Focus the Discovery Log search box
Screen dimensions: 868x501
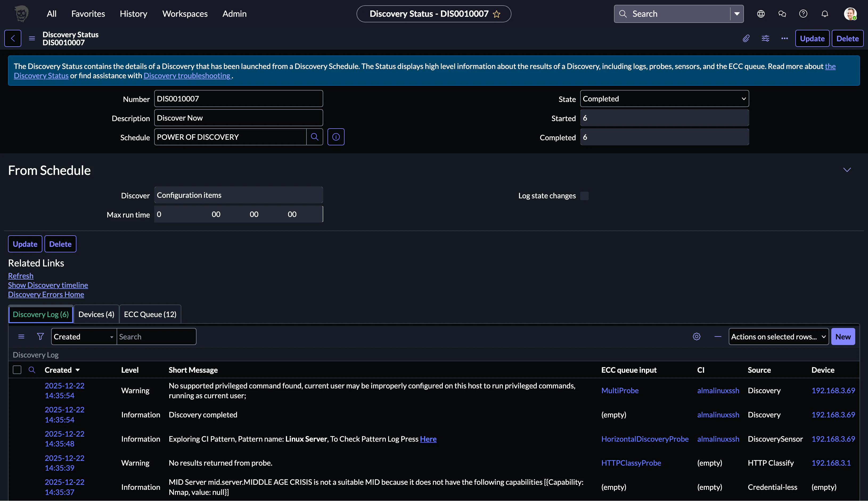coord(157,336)
